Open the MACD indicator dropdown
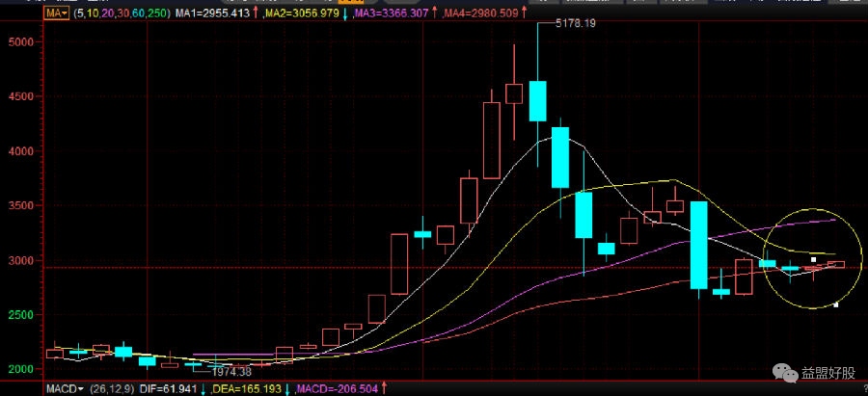868x396 pixels. point(66,388)
